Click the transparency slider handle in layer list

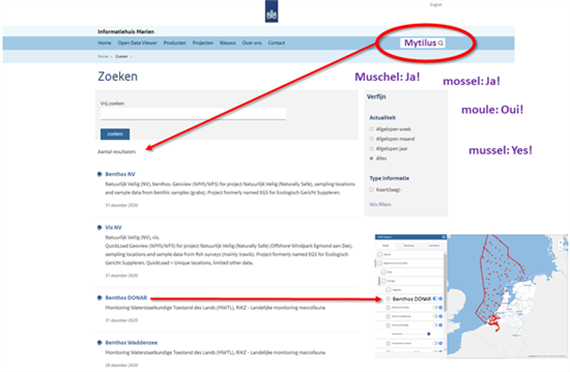pos(429,333)
